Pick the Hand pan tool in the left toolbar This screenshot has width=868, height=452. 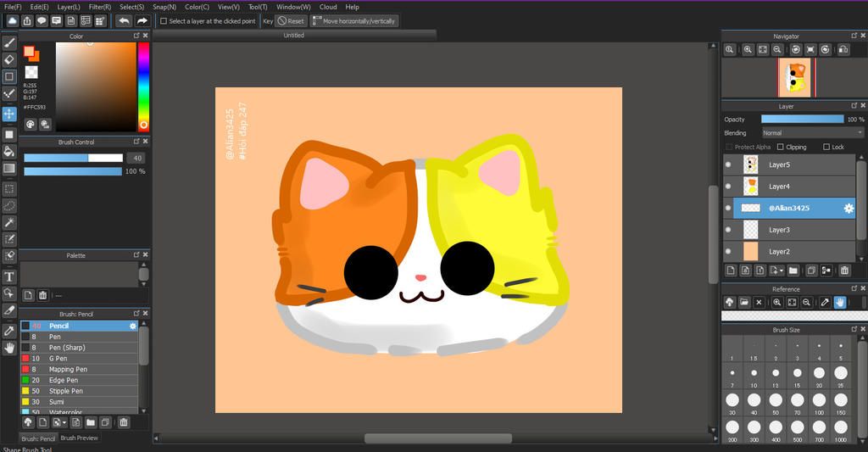9,348
